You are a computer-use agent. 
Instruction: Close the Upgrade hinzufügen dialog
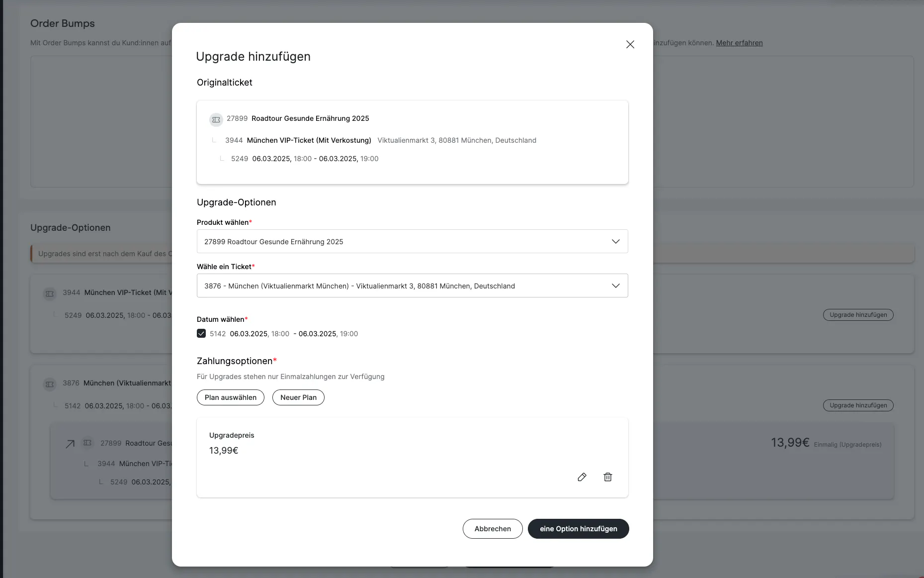pyautogui.click(x=630, y=44)
